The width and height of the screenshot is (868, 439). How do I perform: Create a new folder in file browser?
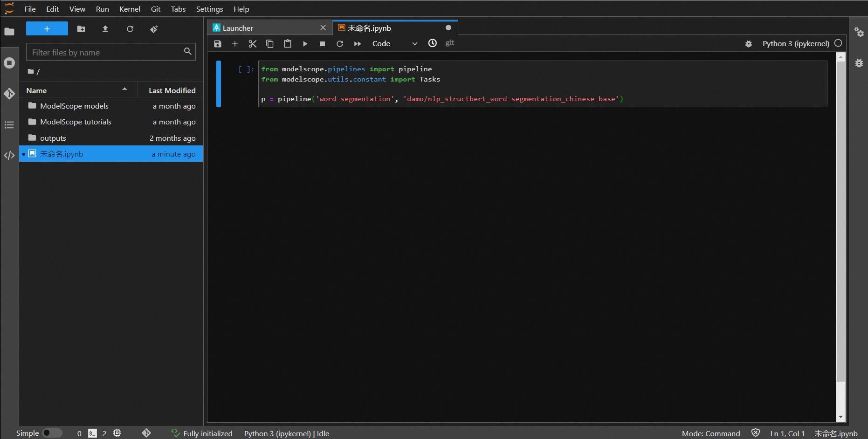(x=81, y=29)
